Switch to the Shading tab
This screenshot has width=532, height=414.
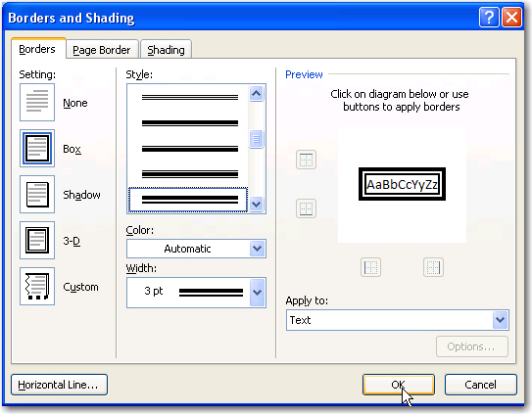click(166, 50)
